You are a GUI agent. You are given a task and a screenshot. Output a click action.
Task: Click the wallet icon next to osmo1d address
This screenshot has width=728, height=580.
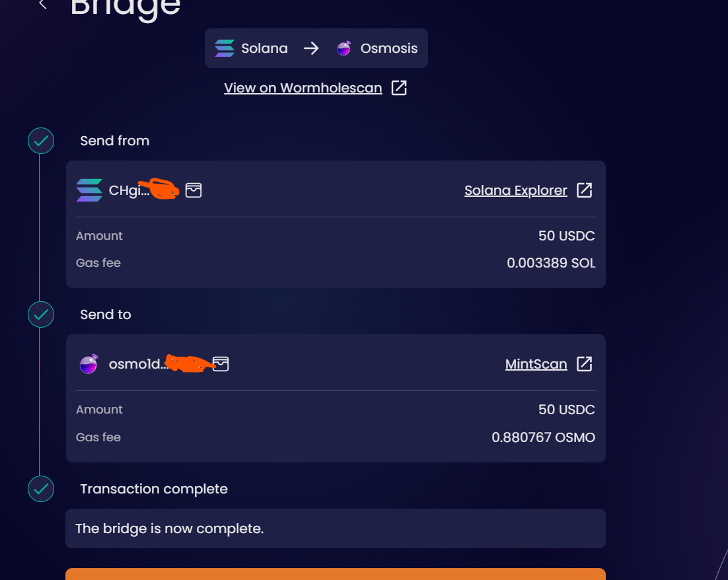coord(221,364)
